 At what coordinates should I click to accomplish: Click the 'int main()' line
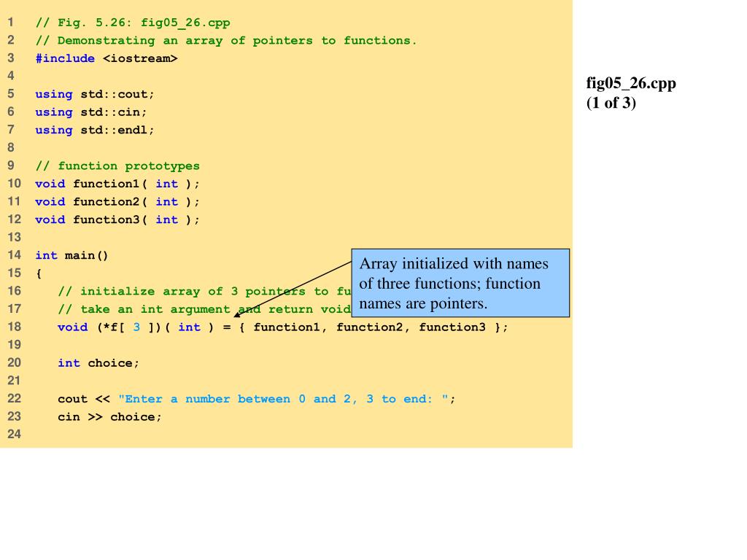click(72, 256)
